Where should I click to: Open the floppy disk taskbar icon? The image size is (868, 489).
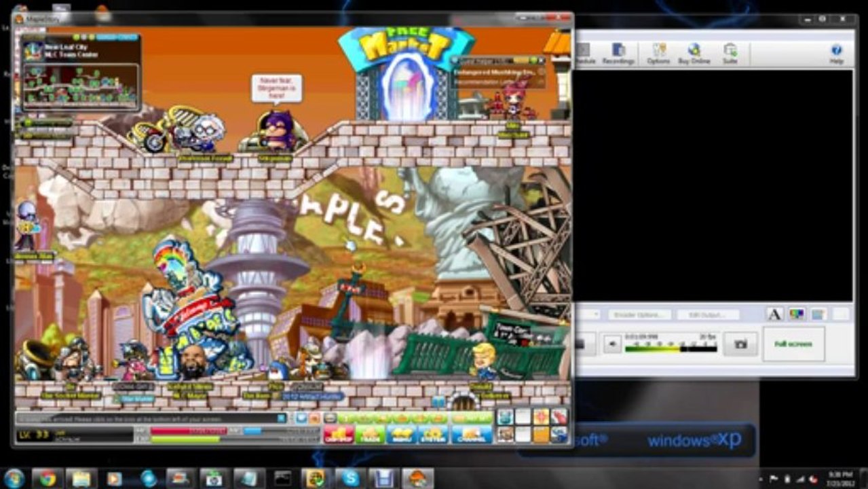coord(385,478)
